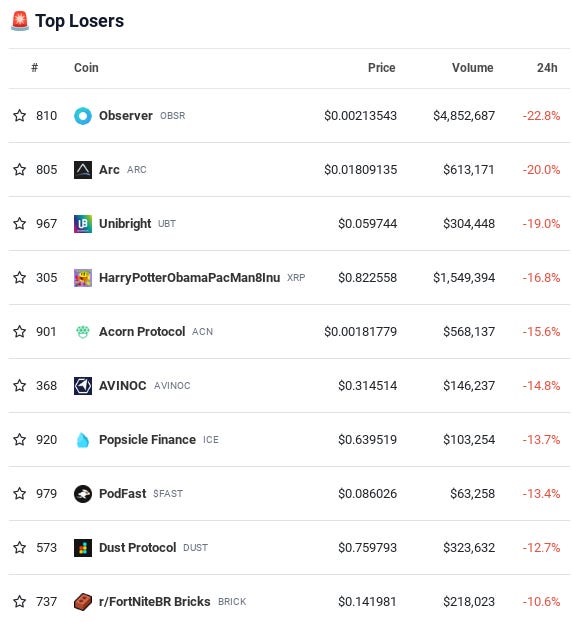Star the Dust Protocol row
Screen dimensions: 572x622
pos(19,547)
